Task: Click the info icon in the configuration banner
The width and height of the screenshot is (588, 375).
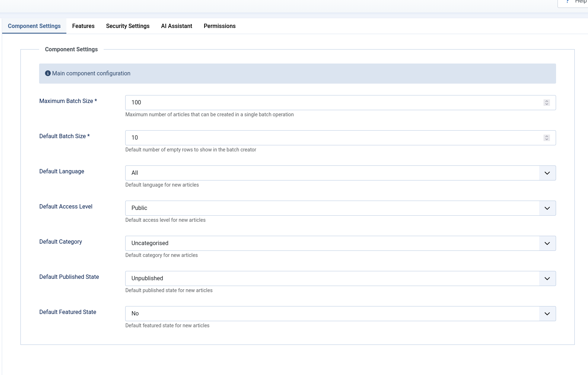Action: click(48, 73)
